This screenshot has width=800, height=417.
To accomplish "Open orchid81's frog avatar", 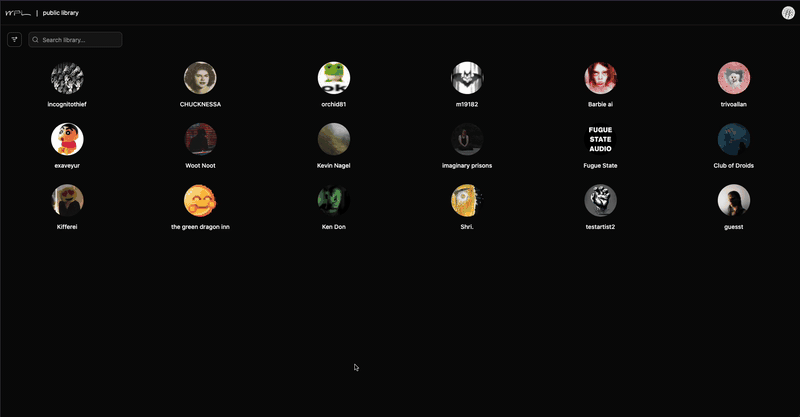I will tap(334, 78).
